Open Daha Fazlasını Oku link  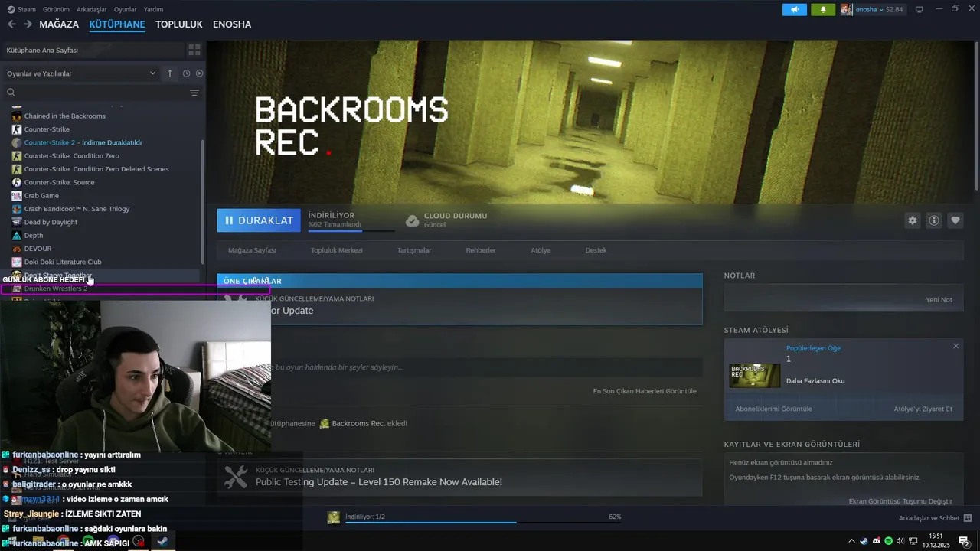815,381
